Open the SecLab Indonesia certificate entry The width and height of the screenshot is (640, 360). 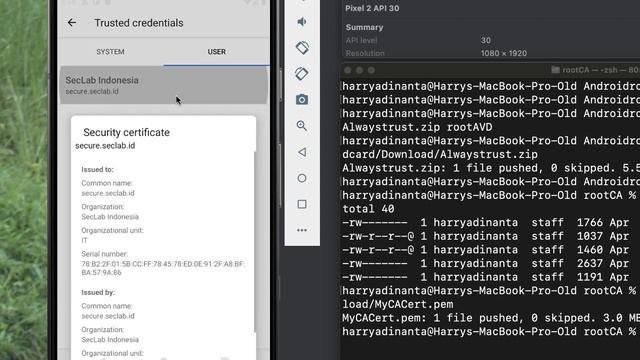164,85
